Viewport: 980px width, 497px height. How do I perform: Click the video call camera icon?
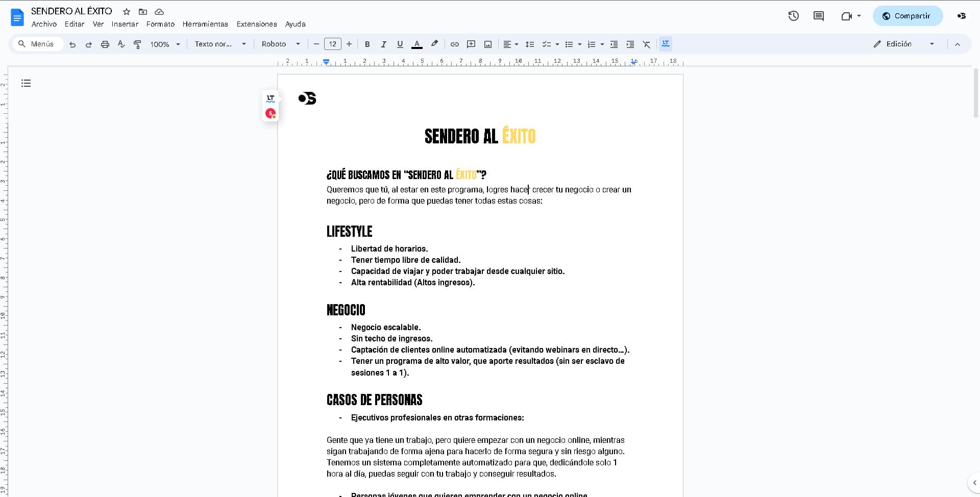[x=847, y=16]
